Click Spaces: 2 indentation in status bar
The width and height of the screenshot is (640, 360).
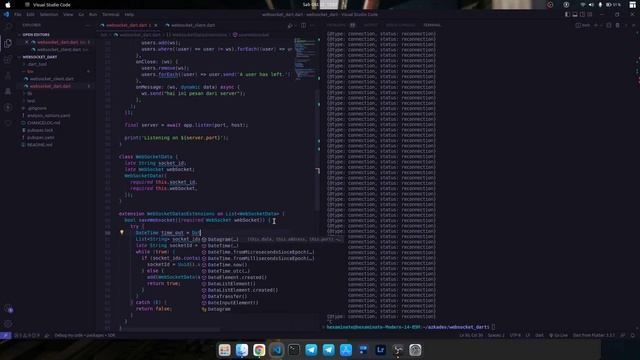(x=496, y=336)
